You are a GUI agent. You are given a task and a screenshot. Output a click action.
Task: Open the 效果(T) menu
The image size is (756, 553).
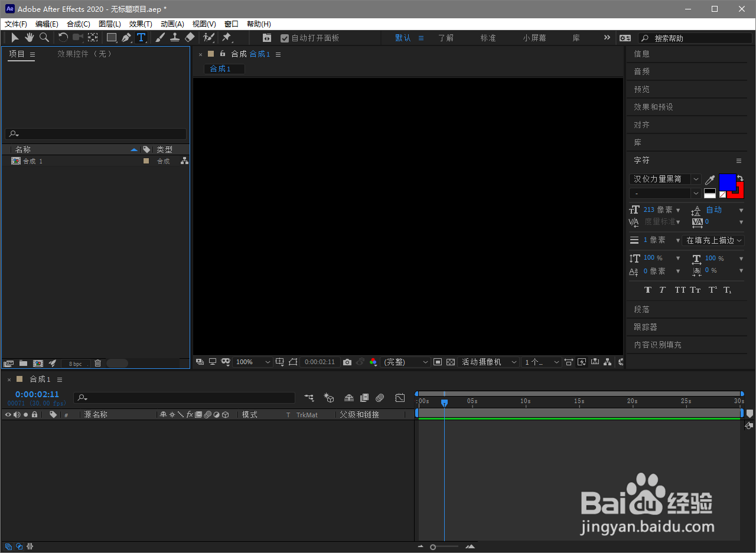click(x=141, y=24)
